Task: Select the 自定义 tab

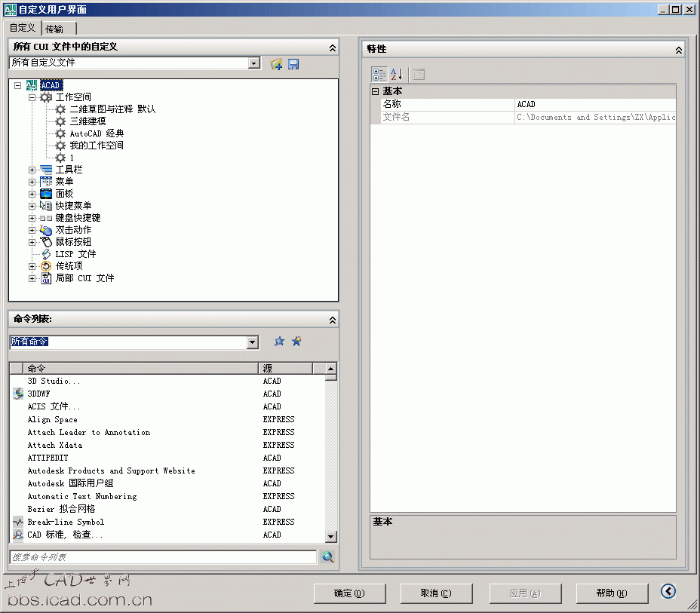Action: pyautogui.click(x=22, y=28)
